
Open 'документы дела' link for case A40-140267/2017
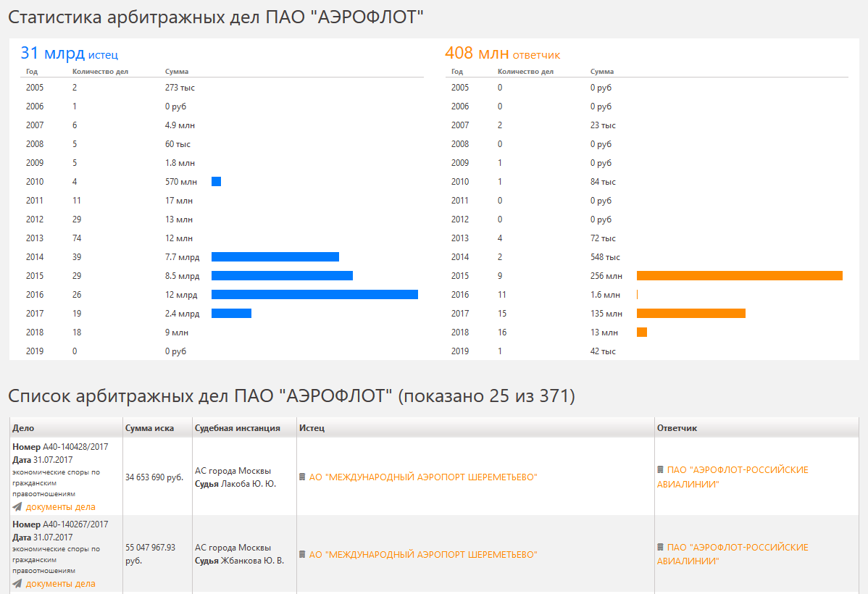60,583
